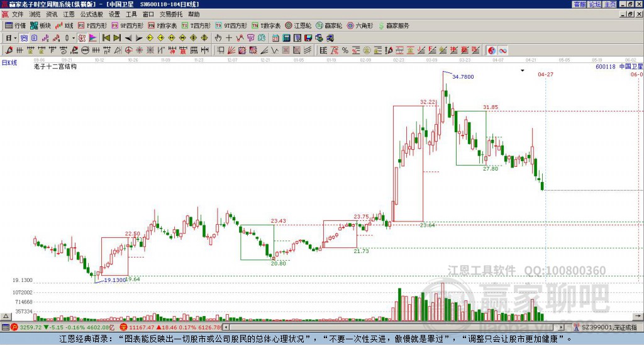The image size is (644, 345).
Task: Jump to last bar with green skip-forward arrow
Action: pos(117,38)
